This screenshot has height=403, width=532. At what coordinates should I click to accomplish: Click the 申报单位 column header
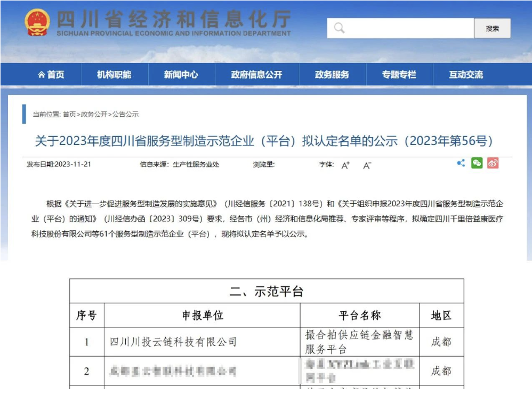tap(203, 315)
